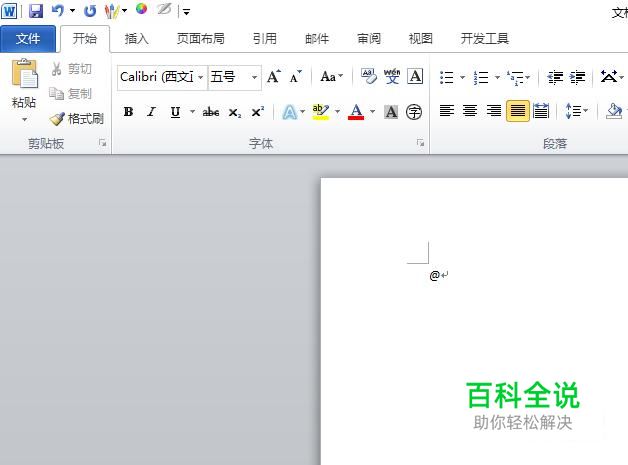
Task: Click the Word application icon in title bar
Action: [9, 11]
